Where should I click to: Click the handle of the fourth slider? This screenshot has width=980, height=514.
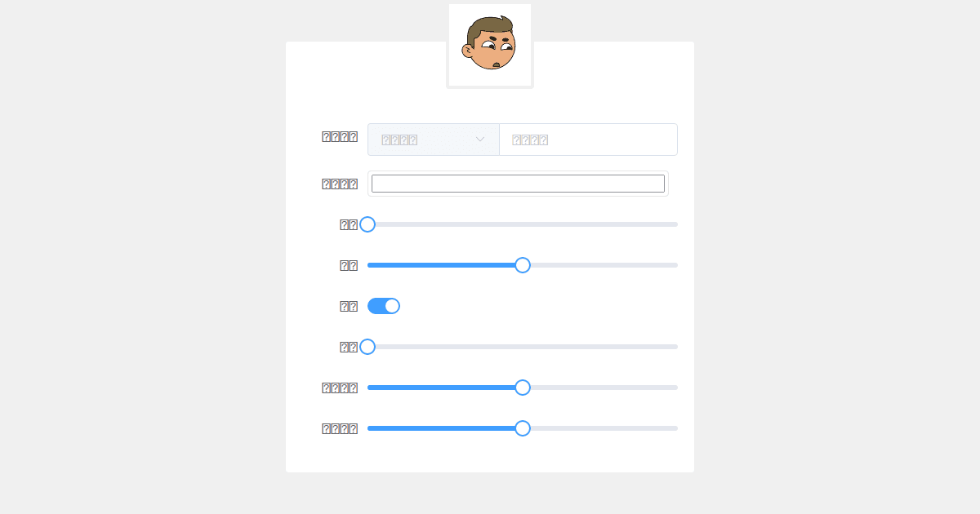click(523, 388)
